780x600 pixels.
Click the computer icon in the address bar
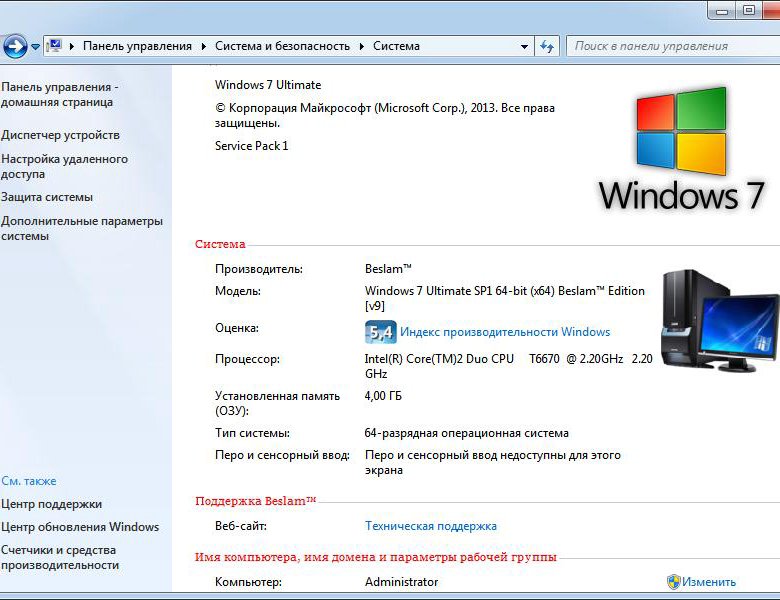(55, 46)
